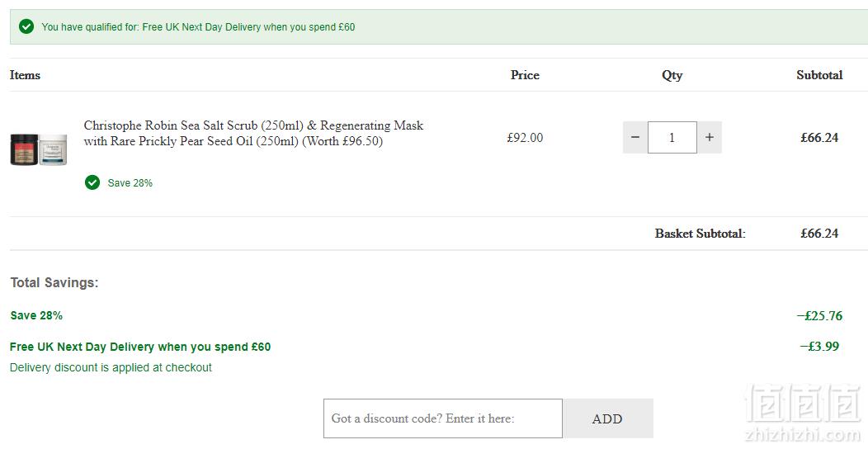Click the Items column header
Image resolution: width=868 pixels, height=449 pixels.
coord(25,75)
